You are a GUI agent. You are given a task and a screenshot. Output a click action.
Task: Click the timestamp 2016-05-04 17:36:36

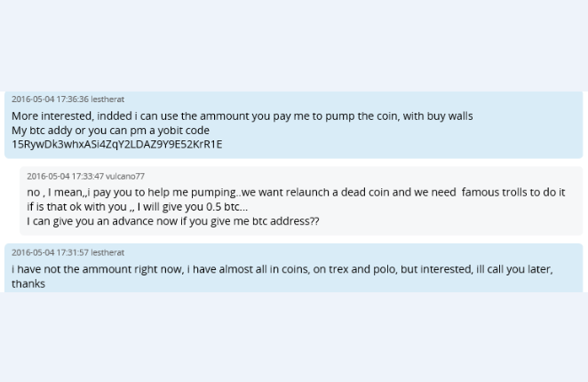point(51,99)
